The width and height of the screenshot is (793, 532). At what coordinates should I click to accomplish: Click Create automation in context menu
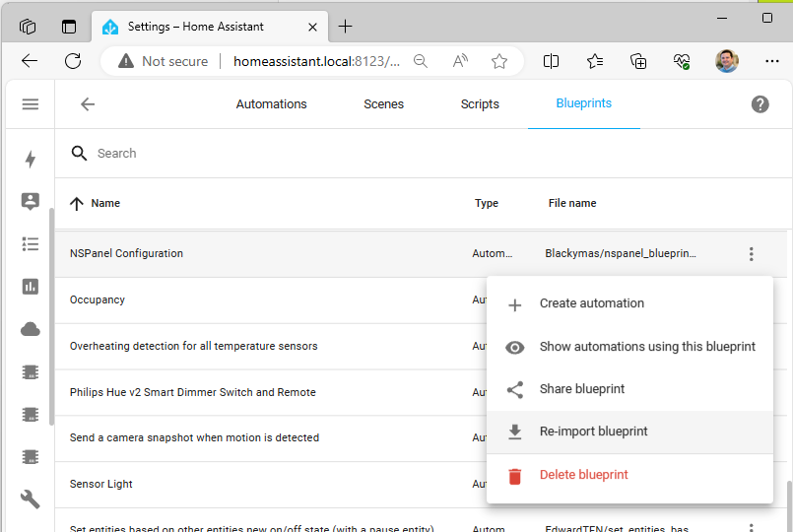tap(591, 303)
